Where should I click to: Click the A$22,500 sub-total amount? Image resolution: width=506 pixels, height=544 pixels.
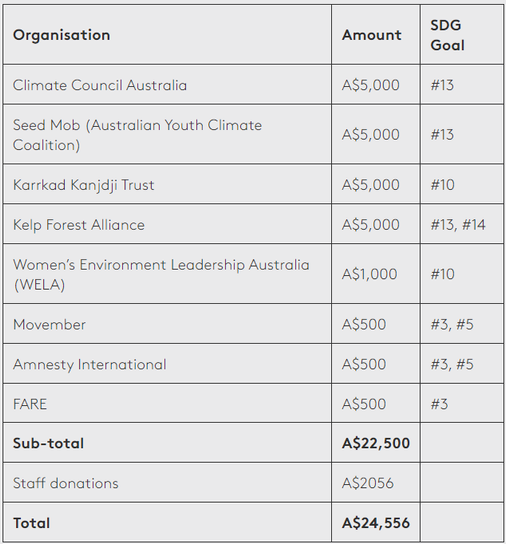click(x=376, y=443)
